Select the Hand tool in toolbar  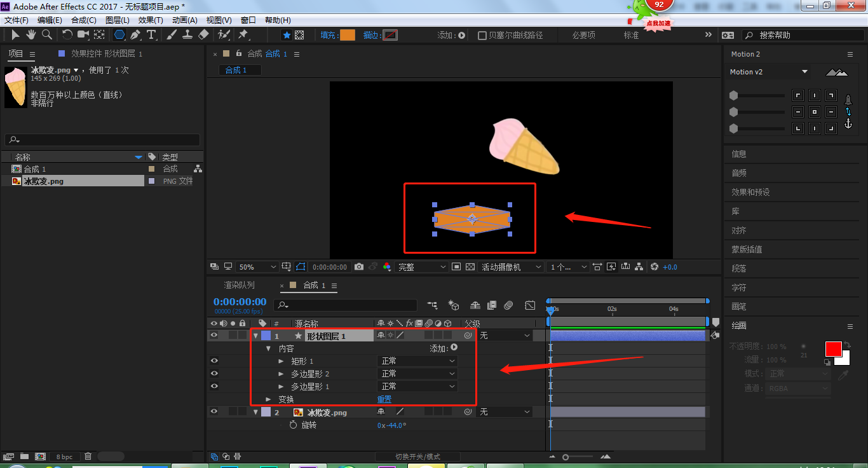(x=31, y=34)
